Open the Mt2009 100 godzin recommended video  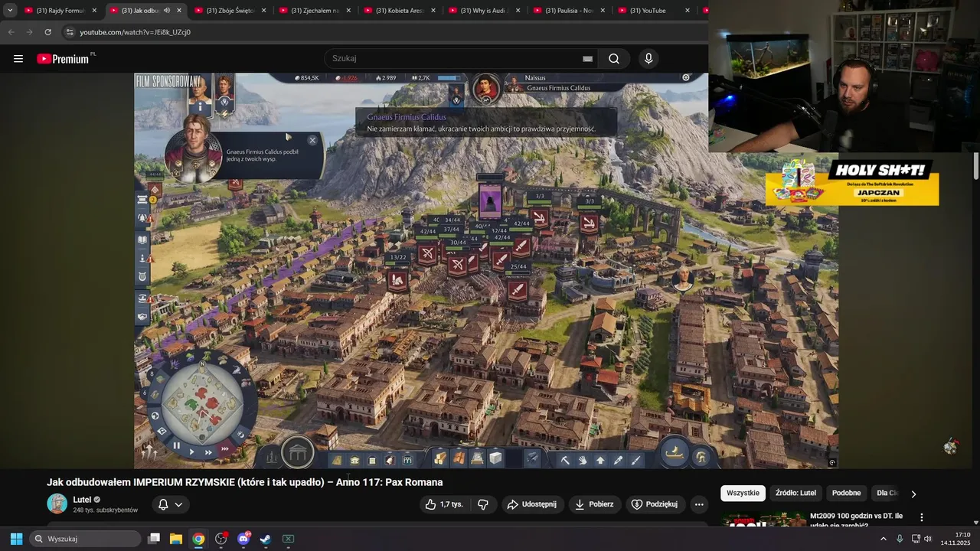pos(856,519)
